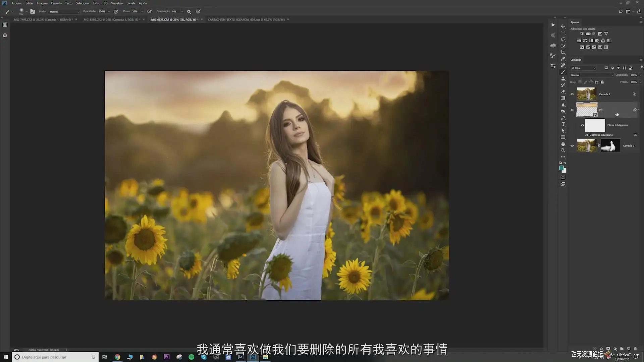The width and height of the screenshot is (644, 362).
Task: Switch to the _MG_8398.CR2 document tab
Action: 111,20
